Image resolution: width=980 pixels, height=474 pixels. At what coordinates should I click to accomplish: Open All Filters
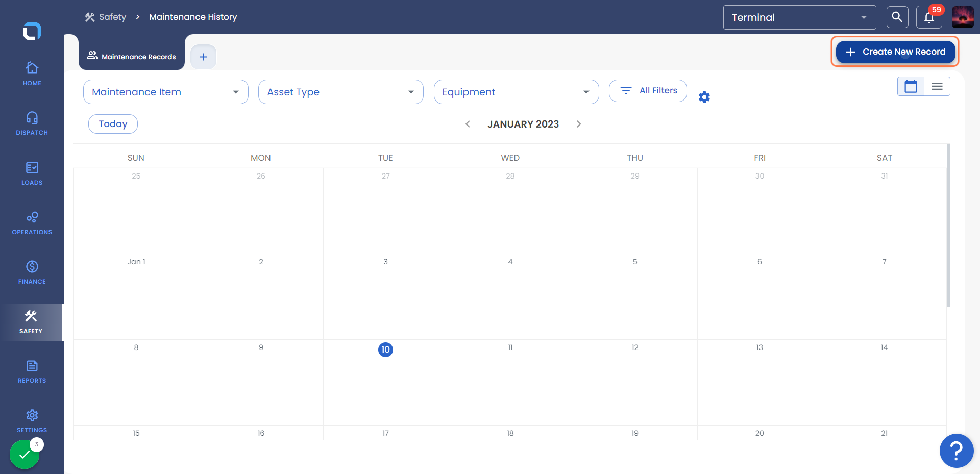[x=648, y=91]
